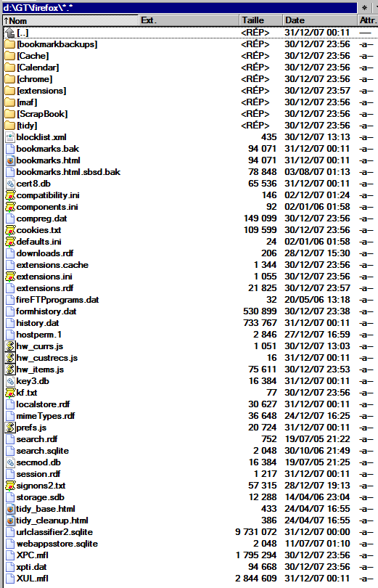Viewport: 378px width, 588px height.
Task: Click the tidy_cleanup.html Firefox icon
Action: (x=10, y=521)
